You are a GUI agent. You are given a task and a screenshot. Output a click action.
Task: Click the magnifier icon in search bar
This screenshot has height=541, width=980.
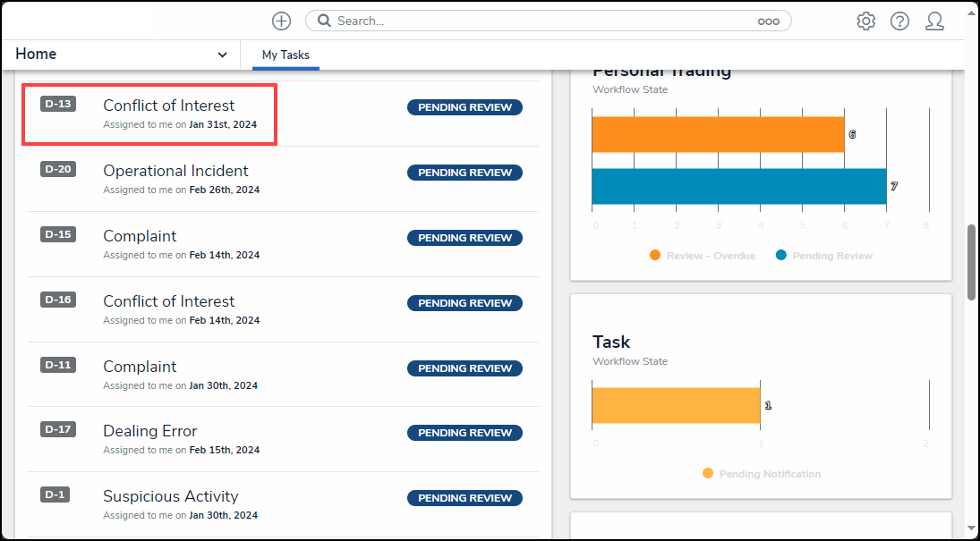click(x=324, y=21)
